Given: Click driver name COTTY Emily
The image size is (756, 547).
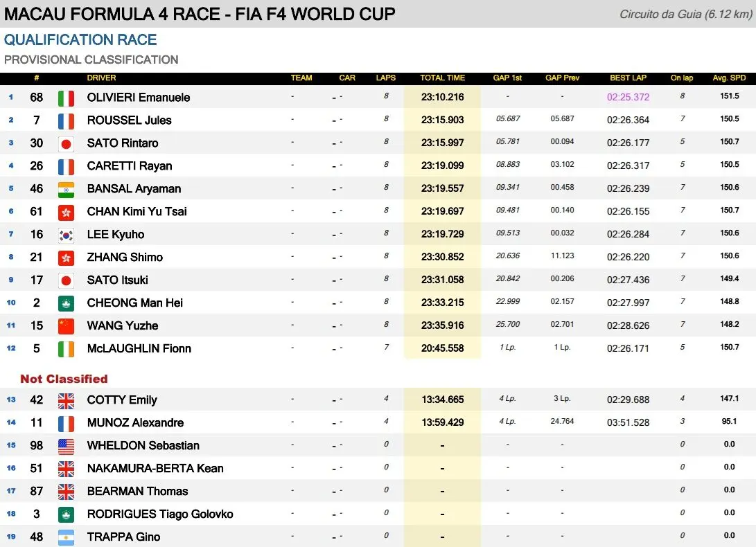Looking at the screenshot, I should pos(122,400).
